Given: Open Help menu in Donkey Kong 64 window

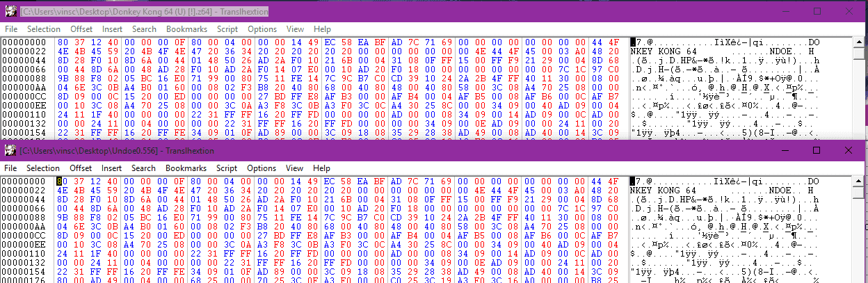Looking at the screenshot, I should [x=322, y=29].
